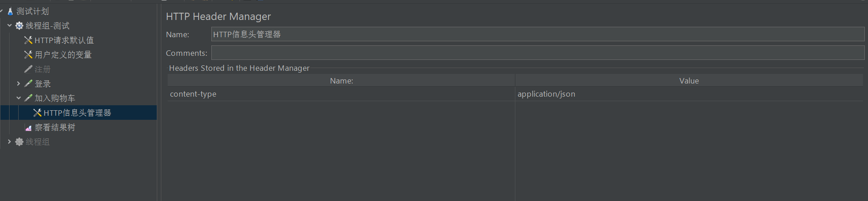Click the gear icon of 线程组-测试
Image resolution: width=868 pixels, height=201 pixels.
[19, 26]
